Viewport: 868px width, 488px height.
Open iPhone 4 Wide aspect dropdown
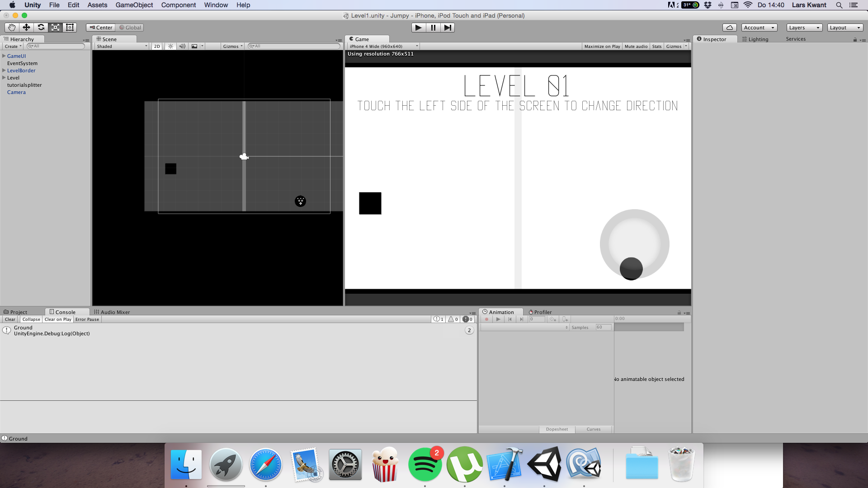pos(383,46)
